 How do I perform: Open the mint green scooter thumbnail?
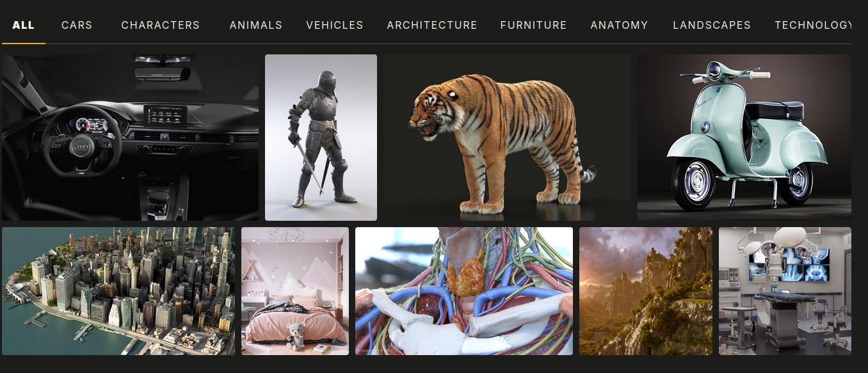[x=744, y=138]
